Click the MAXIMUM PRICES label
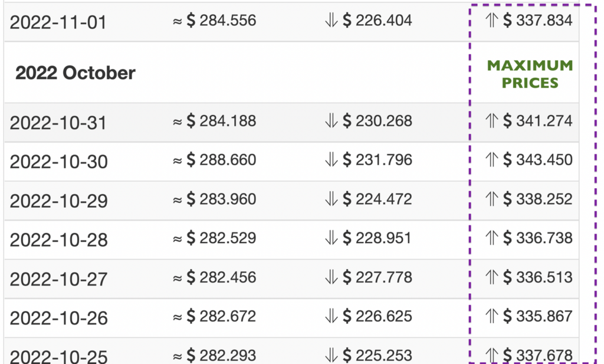The width and height of the screenshot is (604, 364). [530, 74]
